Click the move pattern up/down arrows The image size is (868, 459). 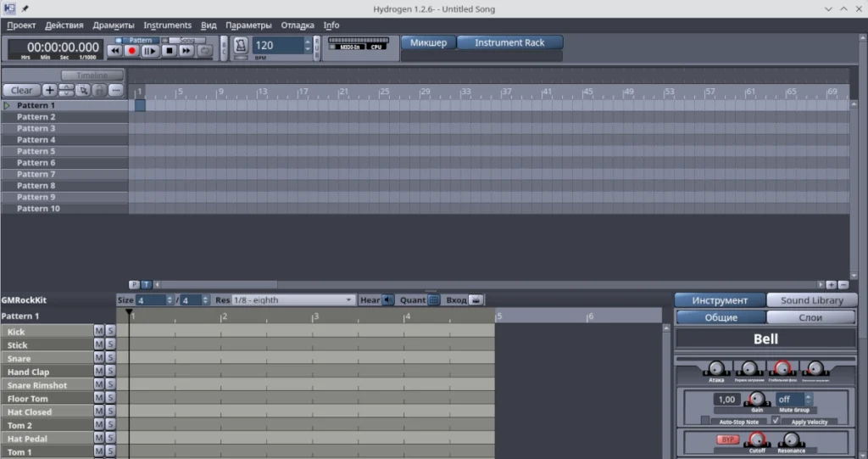[x=66, y=90]
